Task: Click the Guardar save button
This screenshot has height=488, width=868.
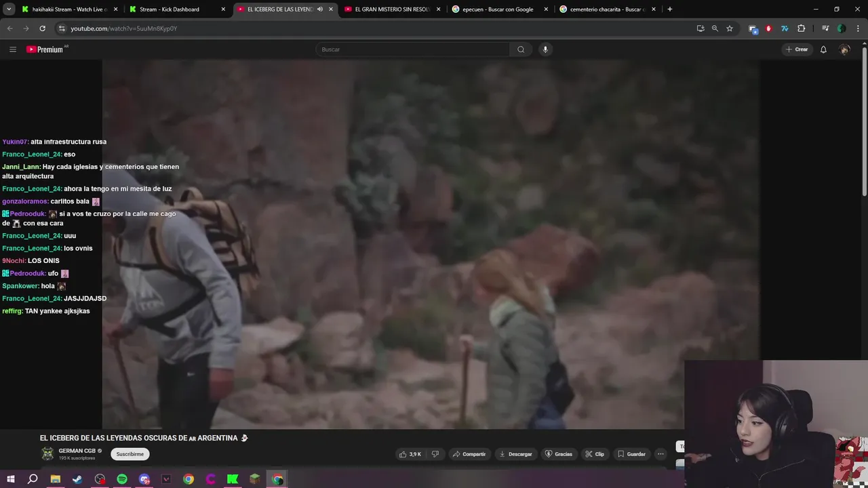Action: (x=631, y=454)
